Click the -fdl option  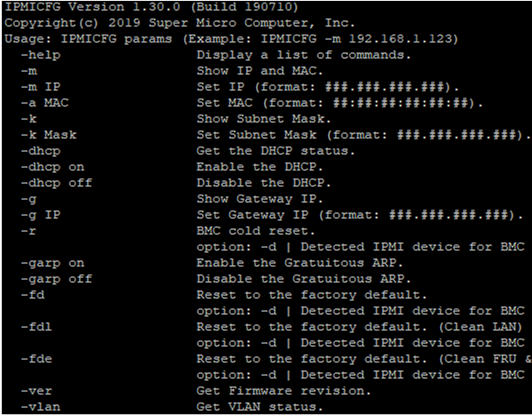pyautogui.click(x=36, y=327)
